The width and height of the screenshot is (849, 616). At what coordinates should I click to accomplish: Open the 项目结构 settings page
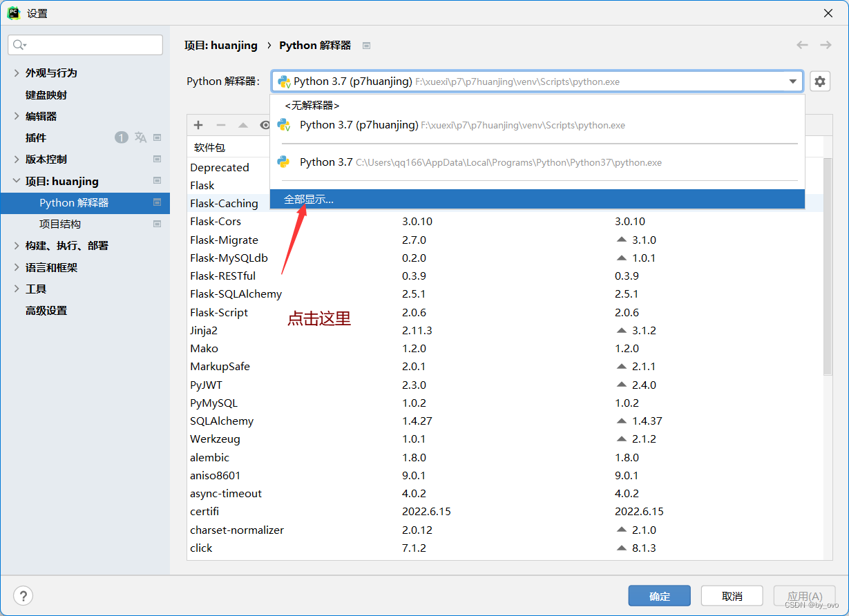tap(60, 224)
